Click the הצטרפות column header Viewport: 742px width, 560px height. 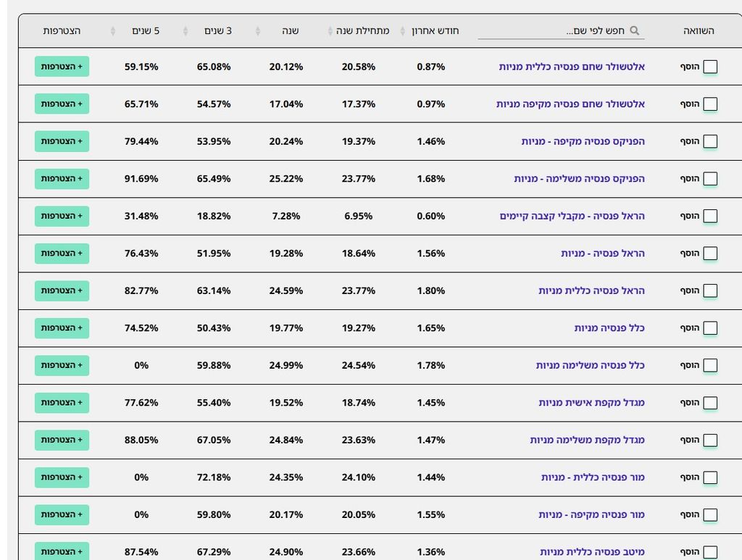pyautogui.click(x=62, y=30)
